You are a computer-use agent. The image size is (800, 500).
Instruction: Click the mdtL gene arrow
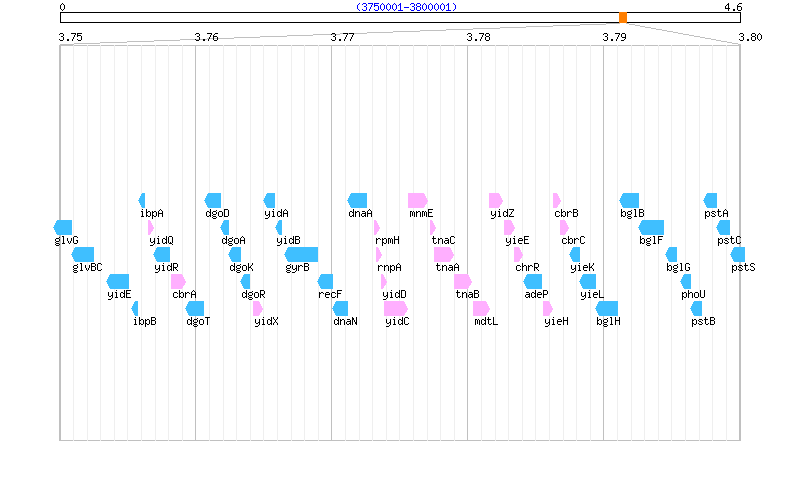[484, 308]
